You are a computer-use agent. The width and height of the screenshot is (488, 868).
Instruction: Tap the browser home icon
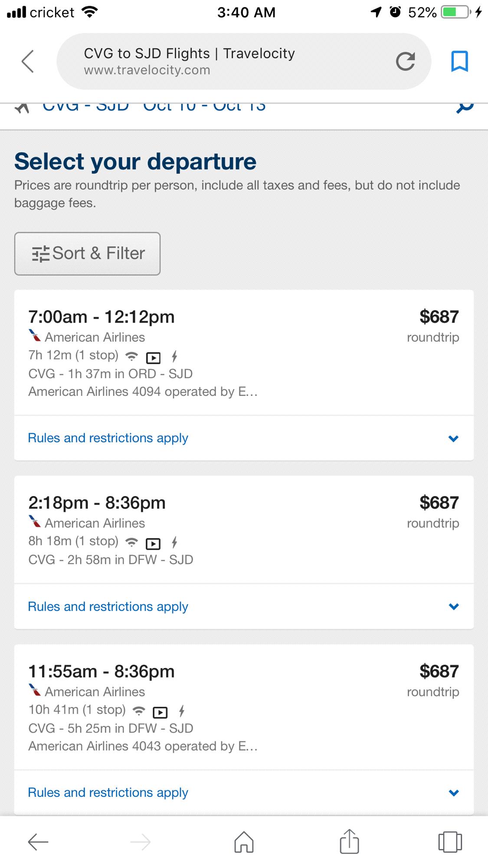coord(244,842)
